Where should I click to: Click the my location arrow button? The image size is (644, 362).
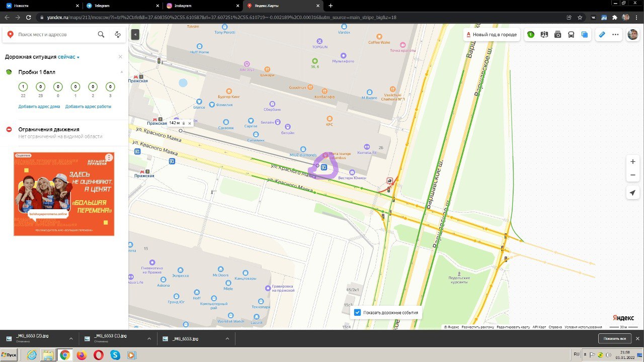click(x=633, y=193)
